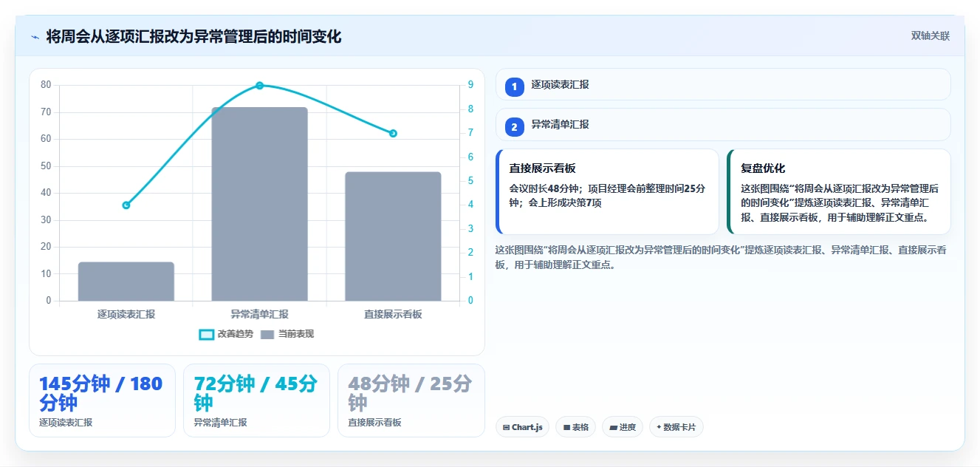The image size is (980, 467).
Task: Select step 2 异常清单汇报 row
Action: [723, 124]
